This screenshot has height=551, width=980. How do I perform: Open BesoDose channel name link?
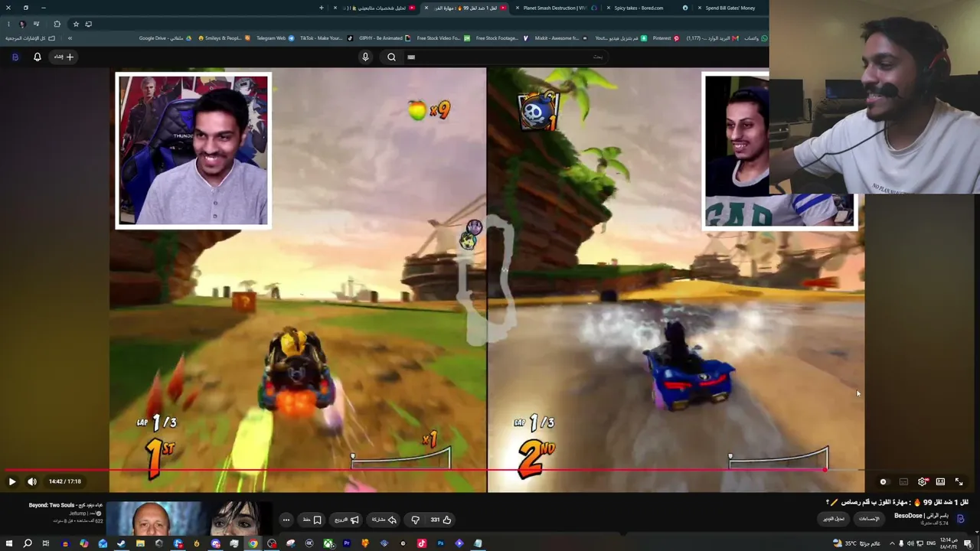click(920, 516)
